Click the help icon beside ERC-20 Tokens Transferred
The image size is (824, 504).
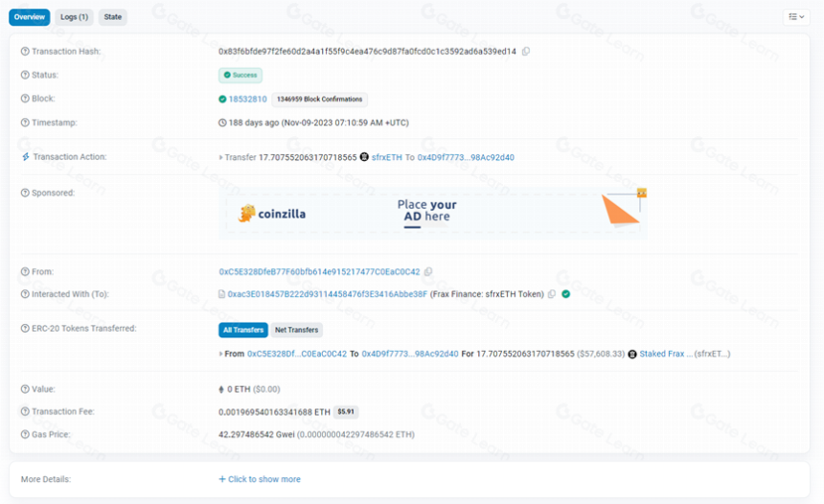click(25, 329)
